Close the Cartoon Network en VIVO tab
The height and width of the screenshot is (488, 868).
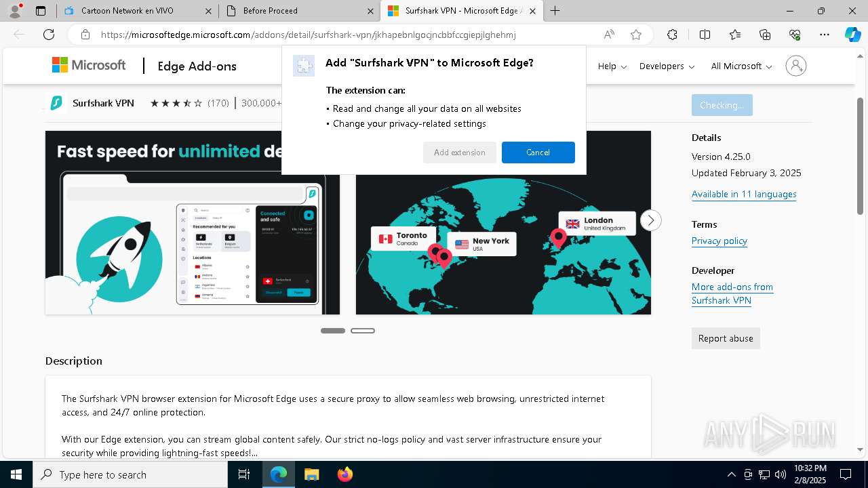tap(209, 11)
